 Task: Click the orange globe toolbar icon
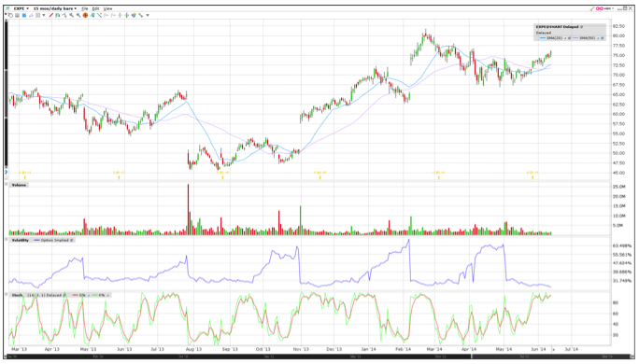click(x=85, y=15)
